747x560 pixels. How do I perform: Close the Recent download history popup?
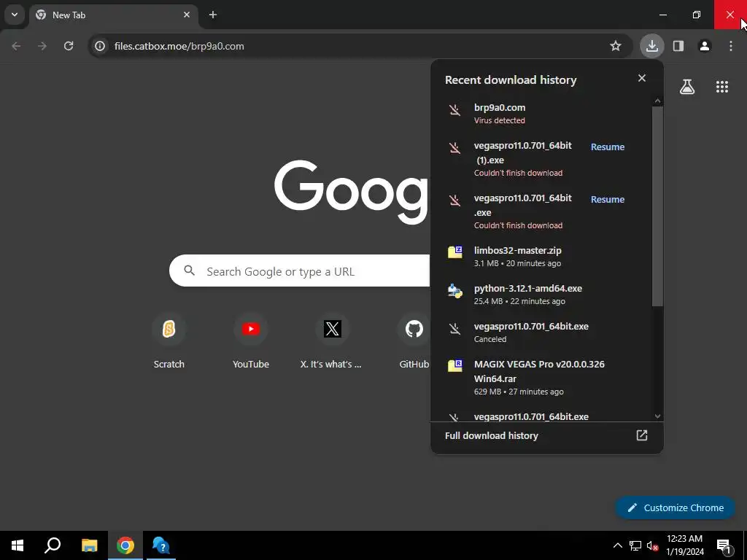(x=642, y=78)
